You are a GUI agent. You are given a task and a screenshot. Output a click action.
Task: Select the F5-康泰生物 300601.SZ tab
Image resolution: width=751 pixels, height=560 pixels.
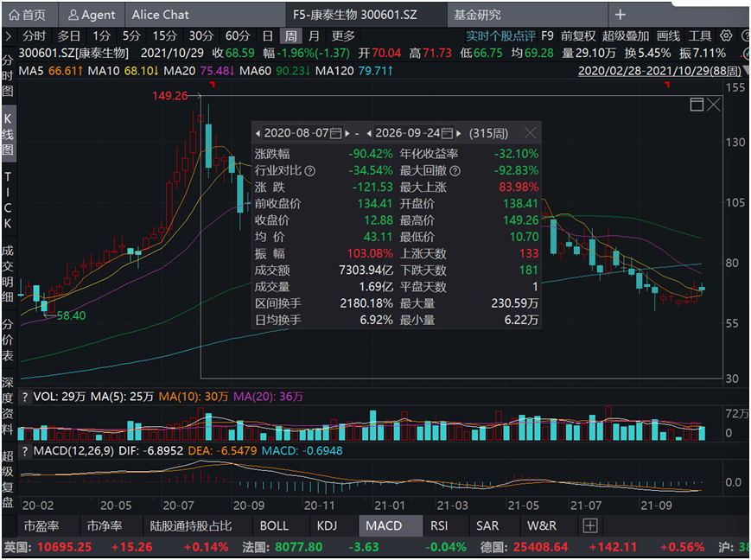[x=355, y=15]
